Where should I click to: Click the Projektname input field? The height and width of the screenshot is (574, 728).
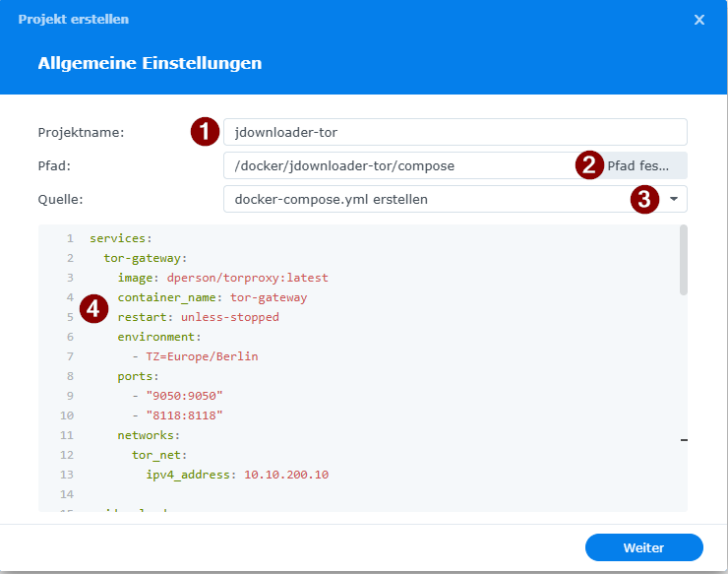pyautogui.click(x=455, y=132)
